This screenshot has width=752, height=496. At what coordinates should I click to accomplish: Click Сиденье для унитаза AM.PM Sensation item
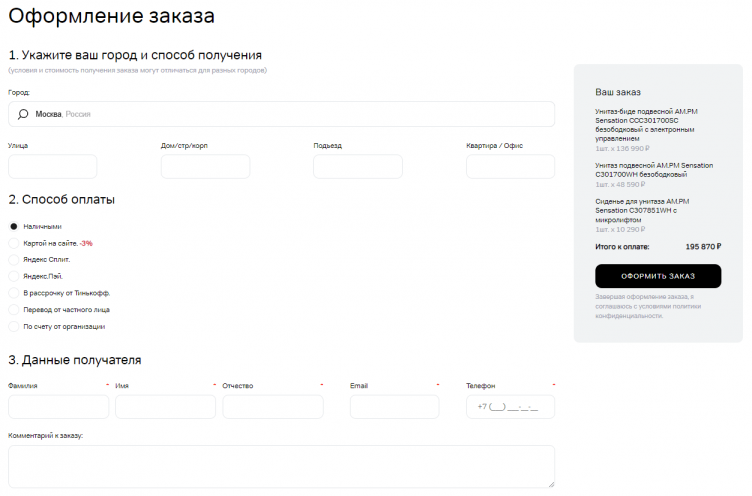pyautogui.click(x=642, y=211)
